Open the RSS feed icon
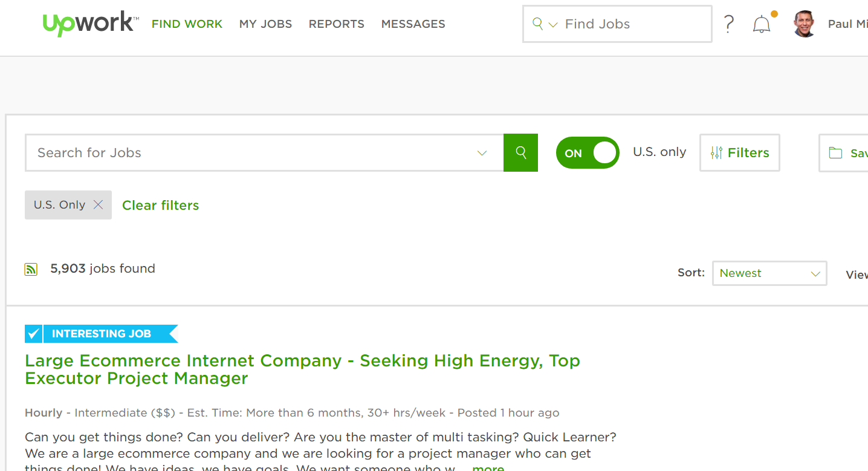The image size is (868, 471). click(x=31, y=269)
